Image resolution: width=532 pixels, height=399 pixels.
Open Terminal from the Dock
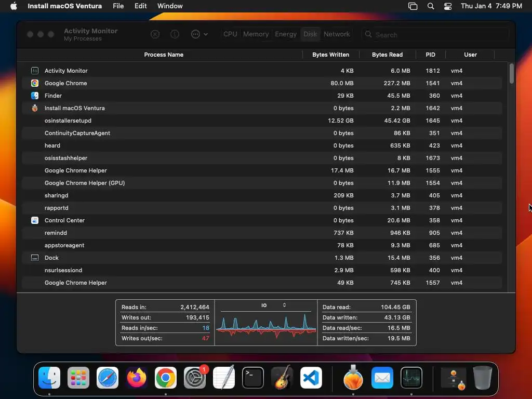[x=253, y=378]
